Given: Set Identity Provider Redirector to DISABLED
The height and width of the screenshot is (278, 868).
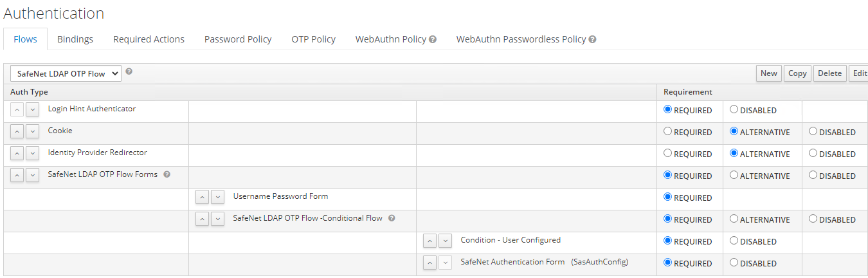Looking at the screenshot, I should (x=813, y=153).
